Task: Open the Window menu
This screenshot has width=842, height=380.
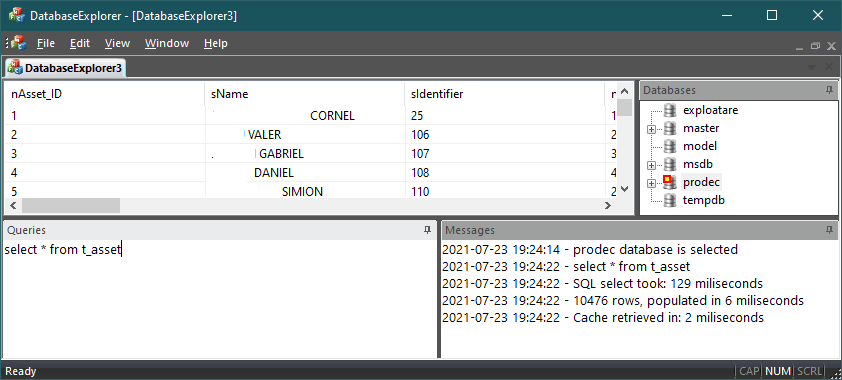Action: click(167, 43)
